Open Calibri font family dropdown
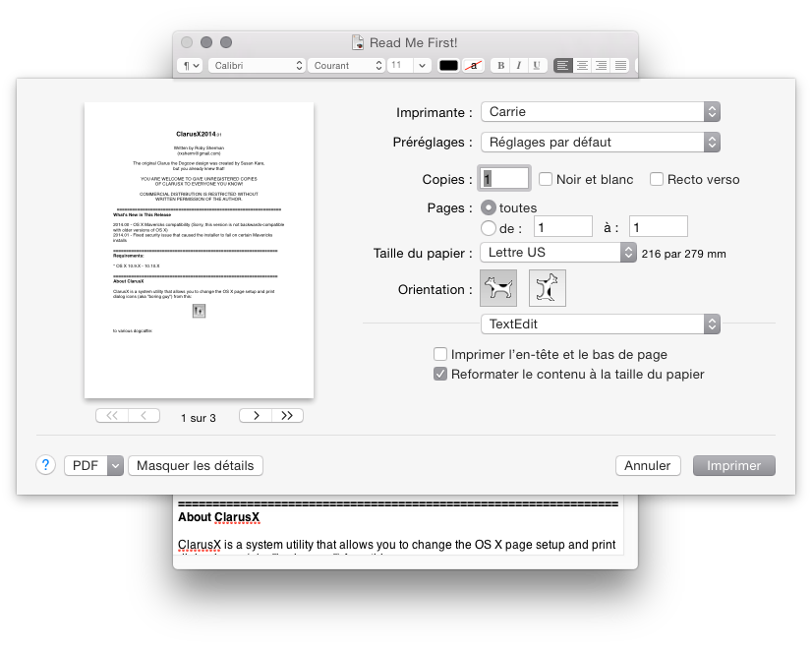Viewport: 812px width, 648px height. pyautogui.click(x=257, y=65)
